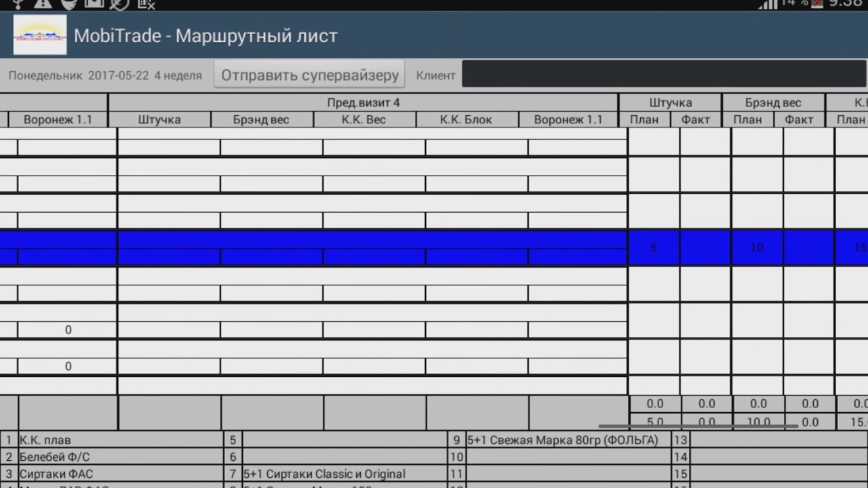Click the 'К.К. Вес' column header
Viewport: 868px width, 488px height.
(x=365, y=119)
